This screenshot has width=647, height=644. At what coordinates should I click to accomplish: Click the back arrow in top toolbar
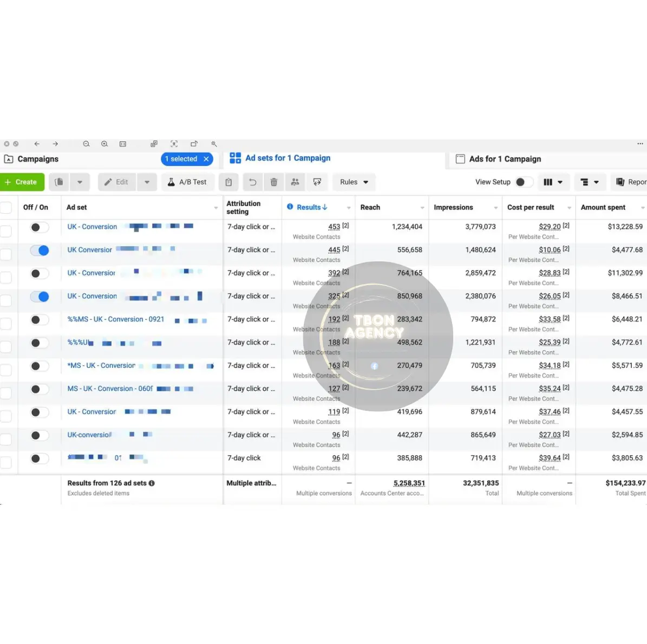coord(37,144)
